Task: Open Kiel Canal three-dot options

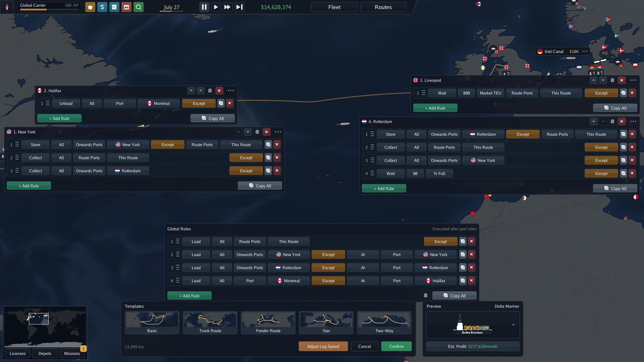Action: tap(585, 51)
